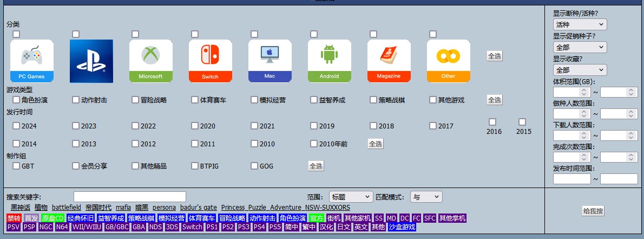Open the 显示断种/活种 dropdown
The height and width of the screenshot is (239, 644).
(580, 24)
